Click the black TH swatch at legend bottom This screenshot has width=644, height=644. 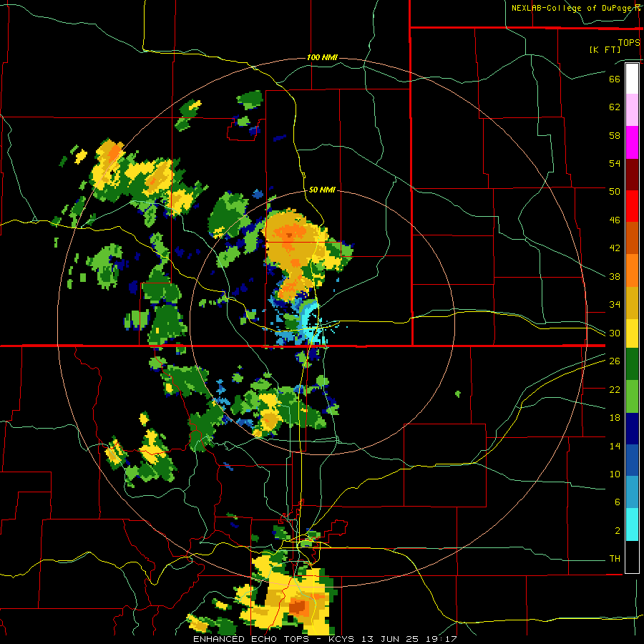(x=632, y=557)
